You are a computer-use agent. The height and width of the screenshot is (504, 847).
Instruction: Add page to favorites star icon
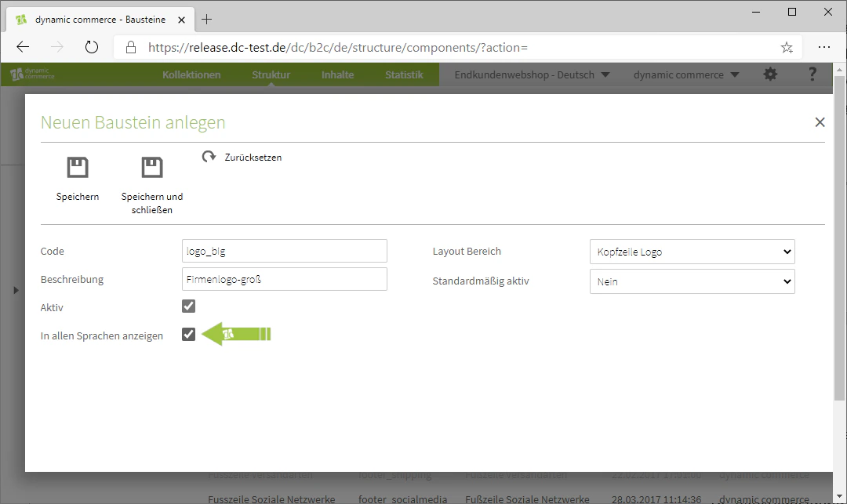[787, 48]
